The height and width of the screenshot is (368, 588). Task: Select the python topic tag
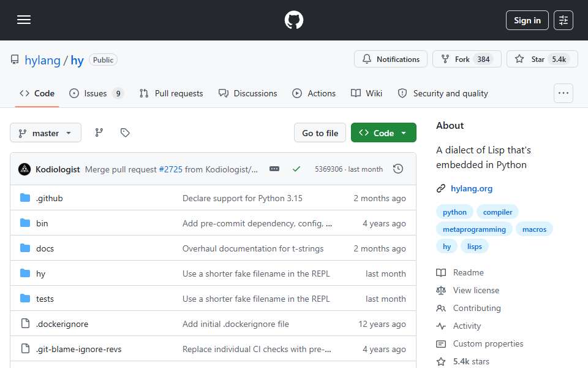click(454, 212)
